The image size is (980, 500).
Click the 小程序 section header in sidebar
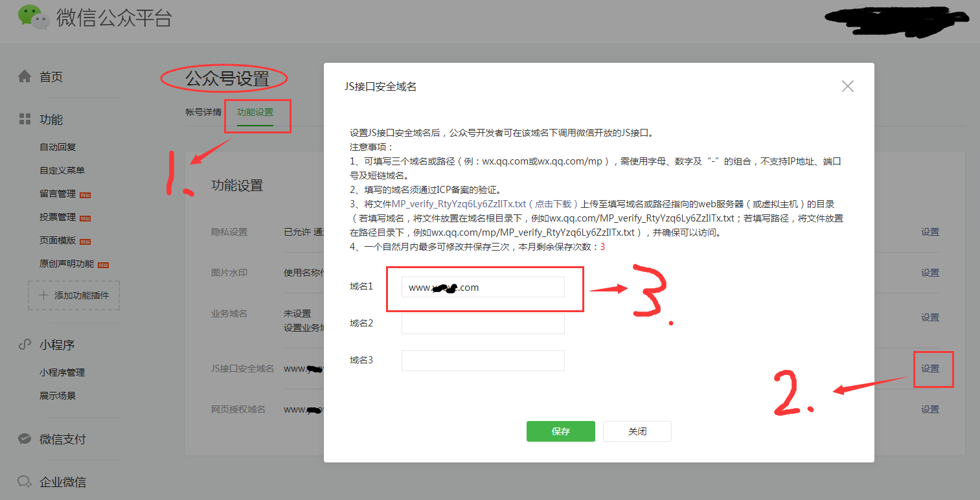coord(57,345)
